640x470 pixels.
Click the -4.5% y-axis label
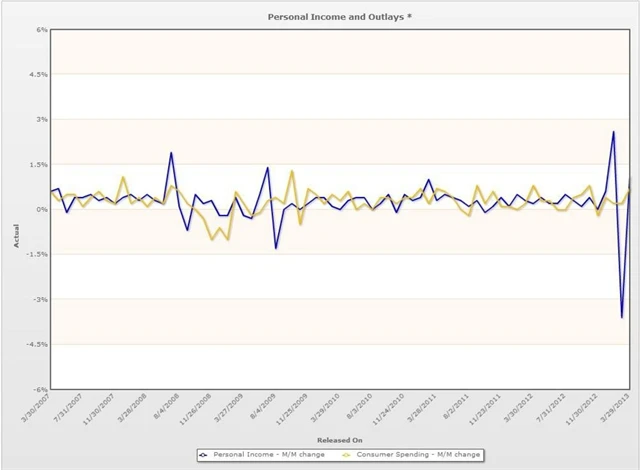pos(38,344)
